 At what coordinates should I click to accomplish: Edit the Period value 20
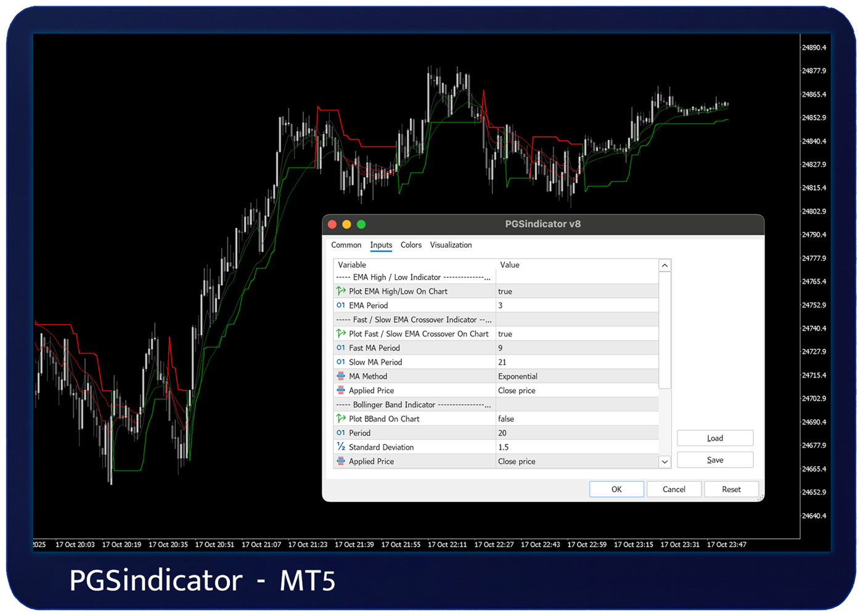[x=577, y=433]
